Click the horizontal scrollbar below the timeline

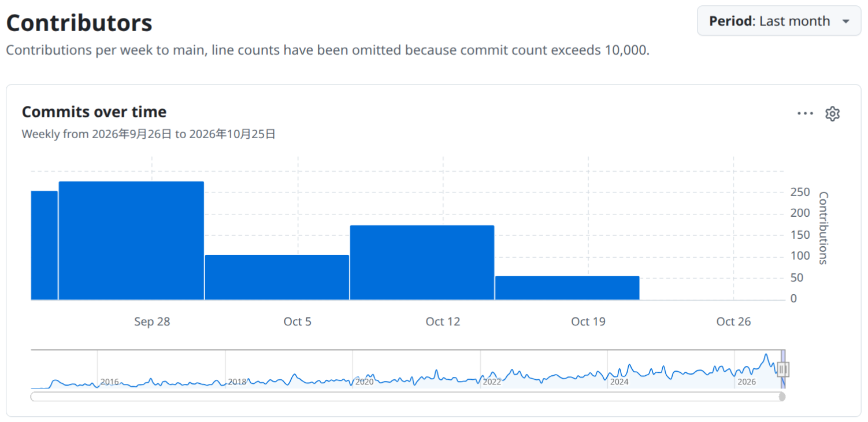407,397
